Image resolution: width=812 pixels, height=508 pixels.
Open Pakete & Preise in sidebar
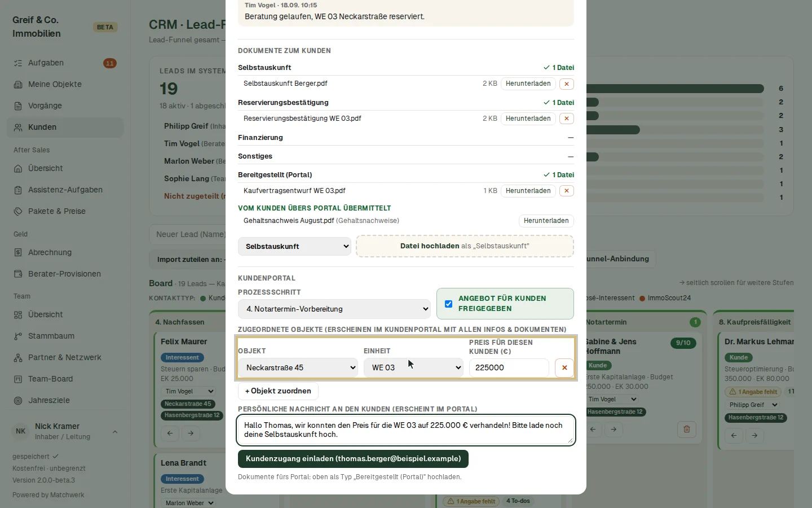point(65,212)
